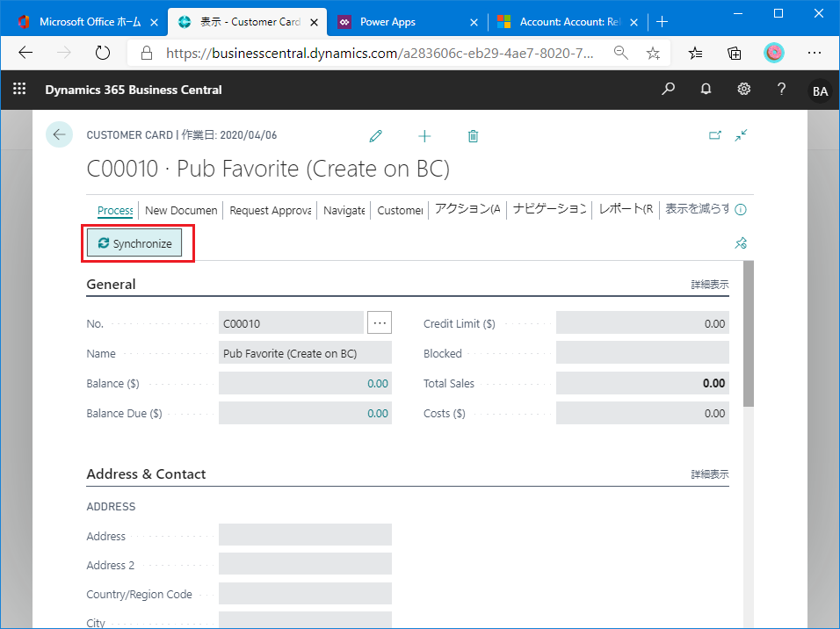Show more details for Address & Contact section
Image resolution: width=840 pixels, height=629 pixels.
click(710, 474)
